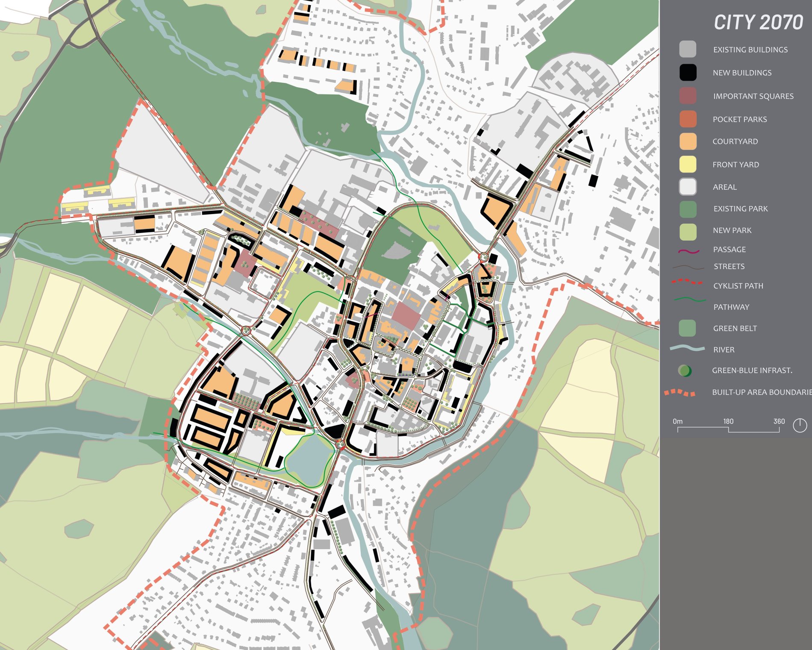Click the Existing Park green swatch
812x650 pixels.
point(688,209)
